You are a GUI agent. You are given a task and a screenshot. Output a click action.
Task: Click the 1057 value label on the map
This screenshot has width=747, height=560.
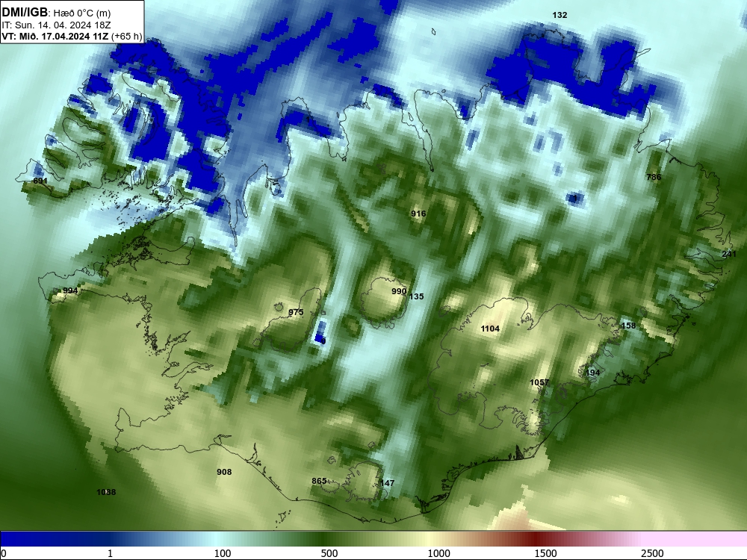(539, 382)
